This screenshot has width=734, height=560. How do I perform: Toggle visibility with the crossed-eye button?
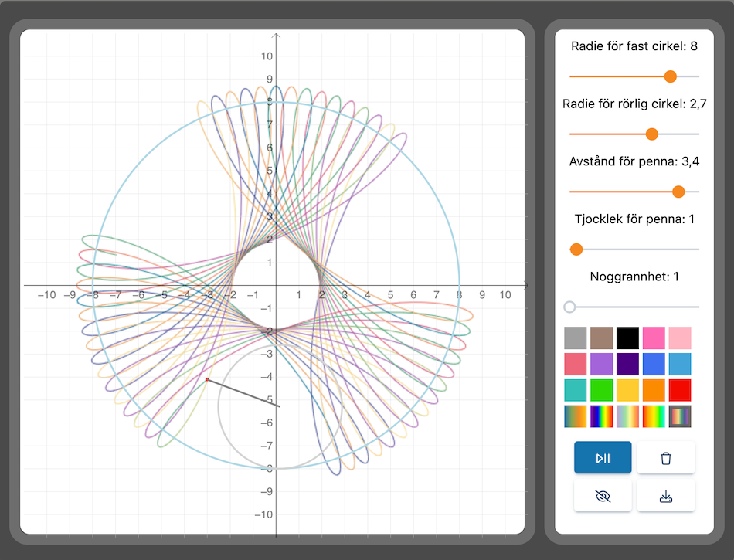pyautogui.click(x=603, y=496)
